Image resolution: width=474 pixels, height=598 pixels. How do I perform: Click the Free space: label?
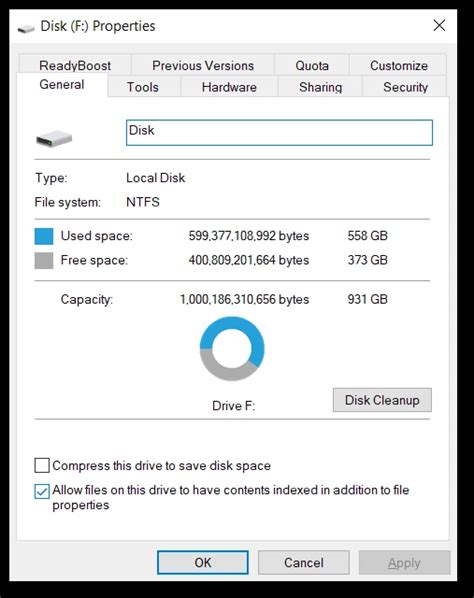coord(94,260)
